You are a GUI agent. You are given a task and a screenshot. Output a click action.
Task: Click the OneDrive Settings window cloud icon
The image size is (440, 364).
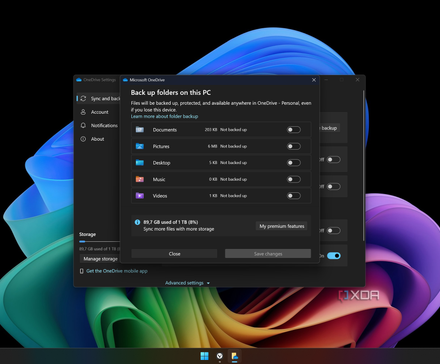(79, 80)
